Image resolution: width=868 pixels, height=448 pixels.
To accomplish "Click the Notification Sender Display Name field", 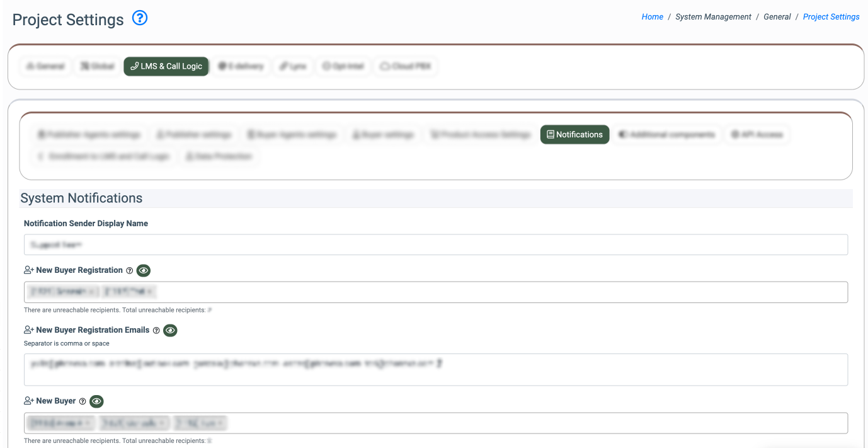I will pos(435,245).
